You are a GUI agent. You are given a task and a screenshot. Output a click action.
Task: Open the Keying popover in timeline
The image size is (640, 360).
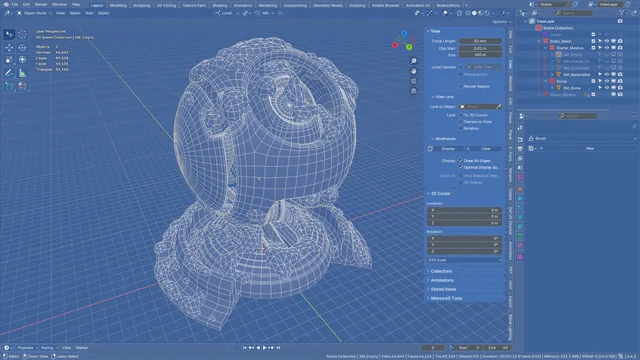point(49,348)
